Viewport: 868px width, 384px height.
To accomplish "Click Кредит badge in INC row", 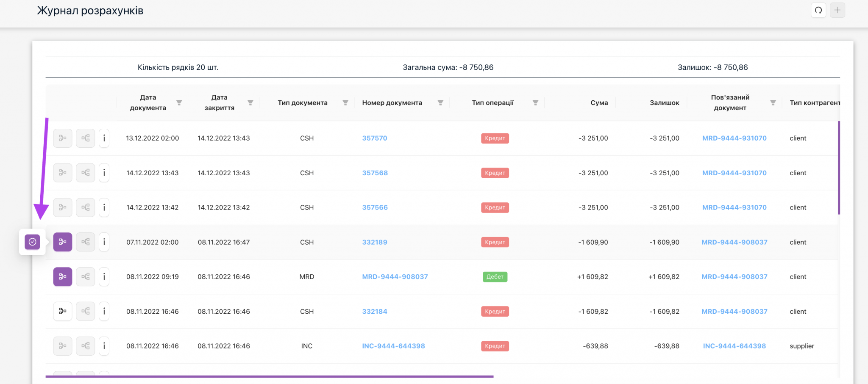I will pyautogui.click(x=495, y=346).
